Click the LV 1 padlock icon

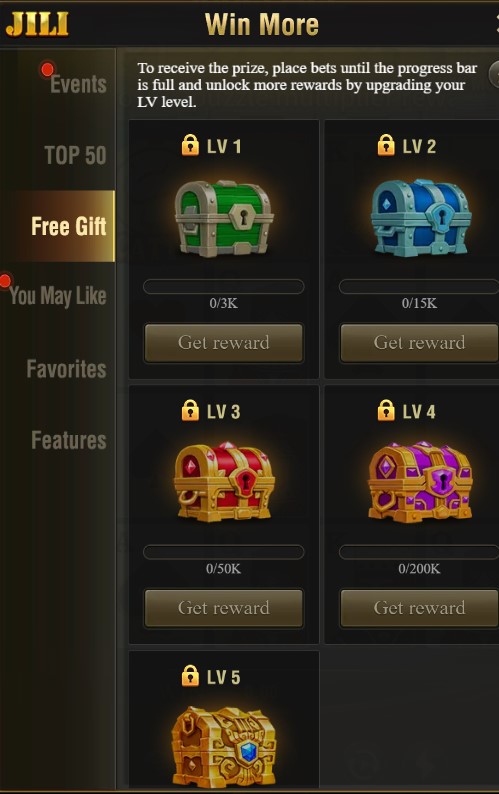click(x=190, y=145)
